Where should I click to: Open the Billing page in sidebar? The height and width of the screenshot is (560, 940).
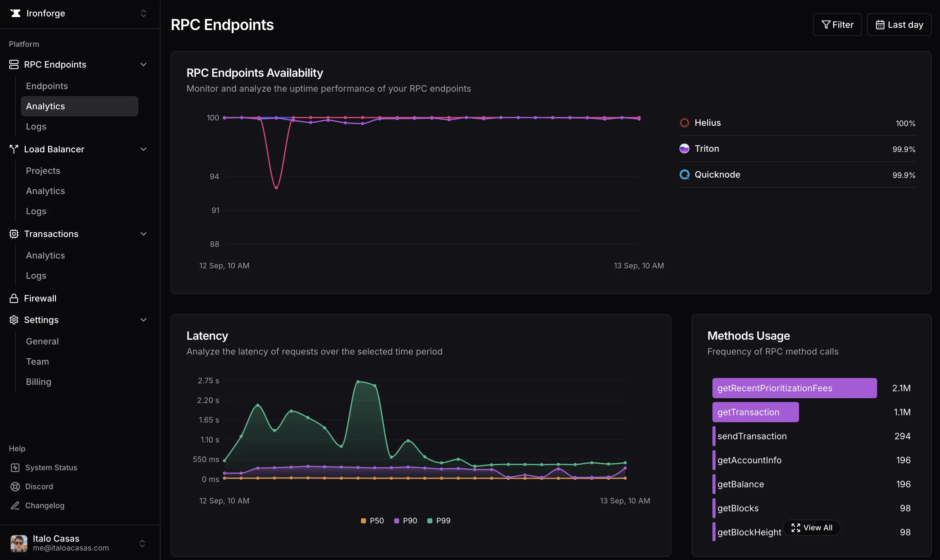pyautogui.click(x=38, y=381)
